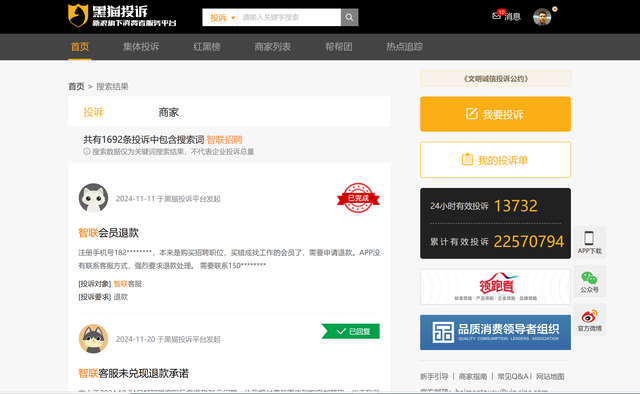Click the 搜索结果 breadcrumb text

[x=112, y=87]
